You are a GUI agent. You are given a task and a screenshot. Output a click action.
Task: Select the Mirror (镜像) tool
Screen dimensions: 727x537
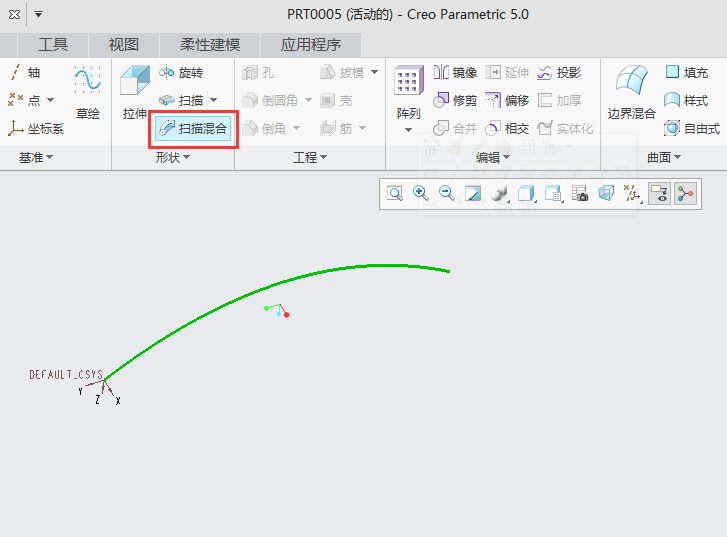tap(455, 72)
